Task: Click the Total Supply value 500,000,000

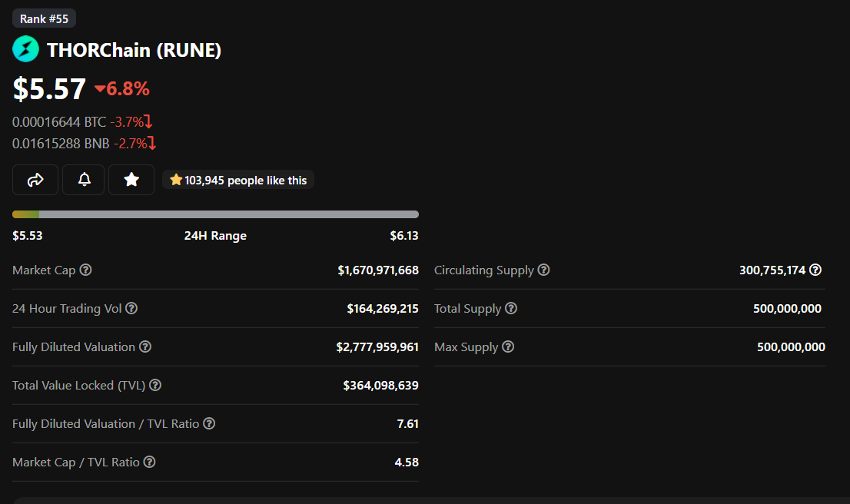Action: point(787,308)
